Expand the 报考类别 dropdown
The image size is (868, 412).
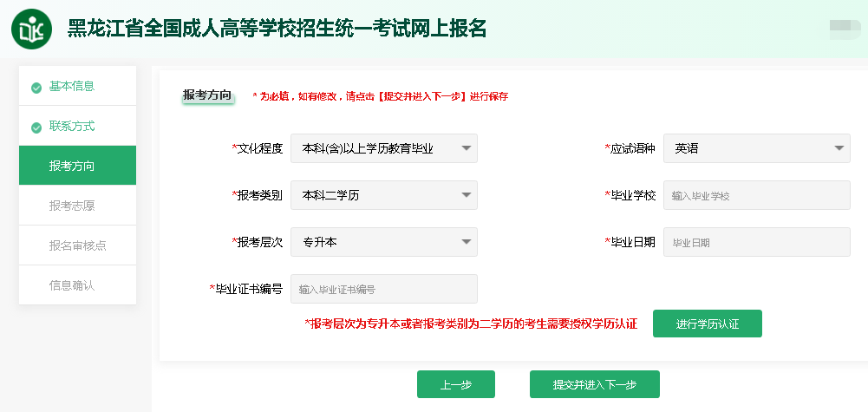click(x=383, y=195)
